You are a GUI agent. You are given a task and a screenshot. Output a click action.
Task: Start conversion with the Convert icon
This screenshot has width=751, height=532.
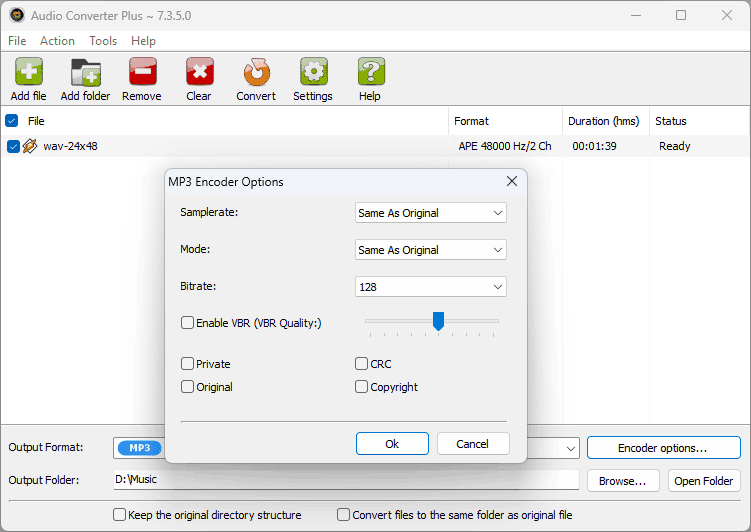pyautogui.click(x=257, y=72)
